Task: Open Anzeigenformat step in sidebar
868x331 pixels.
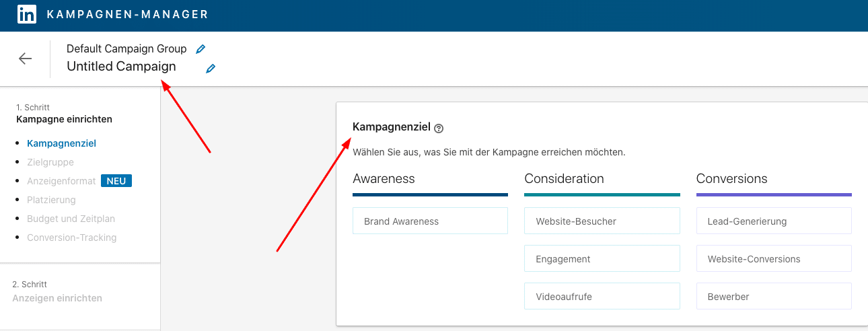Action: pos(61,181)
